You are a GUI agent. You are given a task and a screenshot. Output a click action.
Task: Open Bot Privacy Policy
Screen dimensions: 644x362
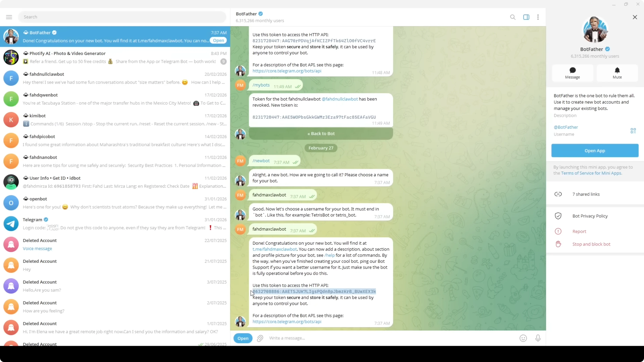tap(590, 216)
